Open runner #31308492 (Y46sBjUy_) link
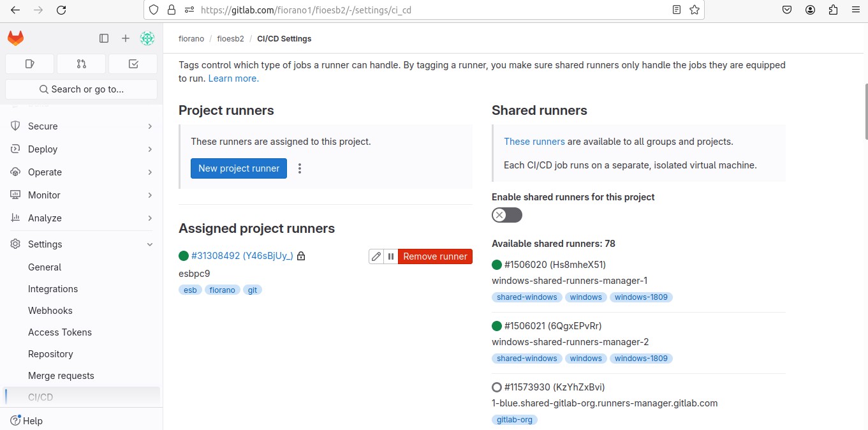The width and height of the screenshot is (868, 430). (242, 256)
